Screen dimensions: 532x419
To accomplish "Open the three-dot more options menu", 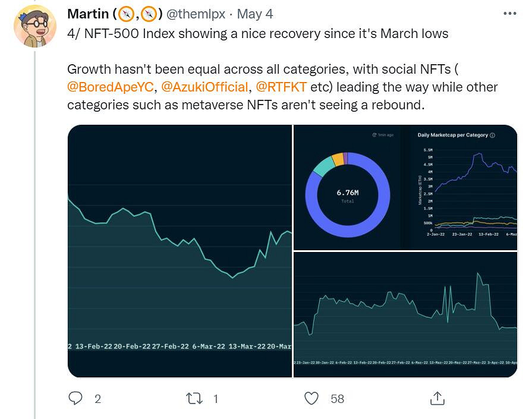I will (509, 13).
